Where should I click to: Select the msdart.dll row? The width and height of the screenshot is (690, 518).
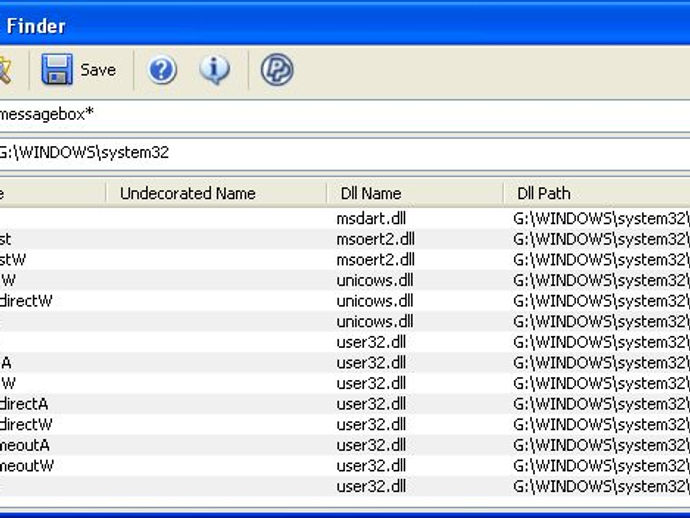(x=345, y=219)
